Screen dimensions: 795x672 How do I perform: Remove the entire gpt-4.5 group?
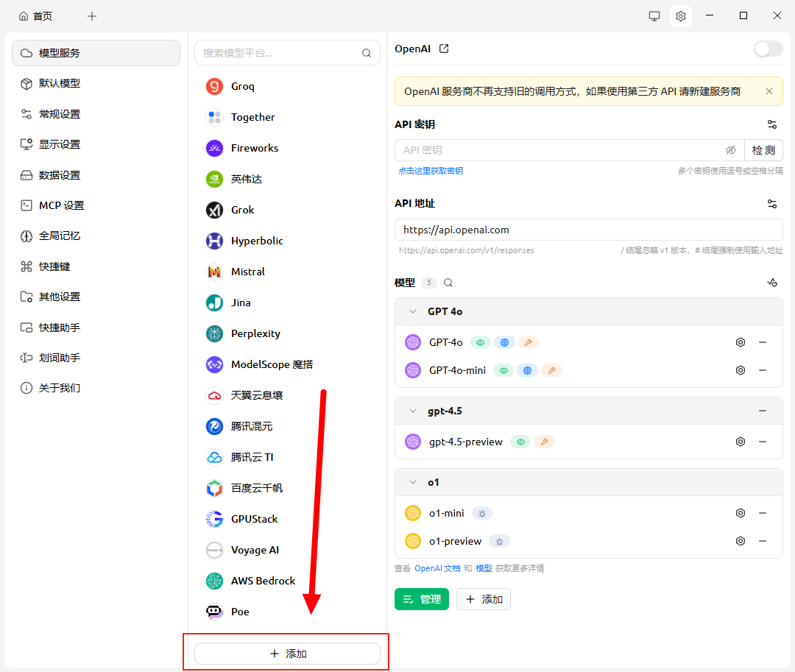click(762, 411)
